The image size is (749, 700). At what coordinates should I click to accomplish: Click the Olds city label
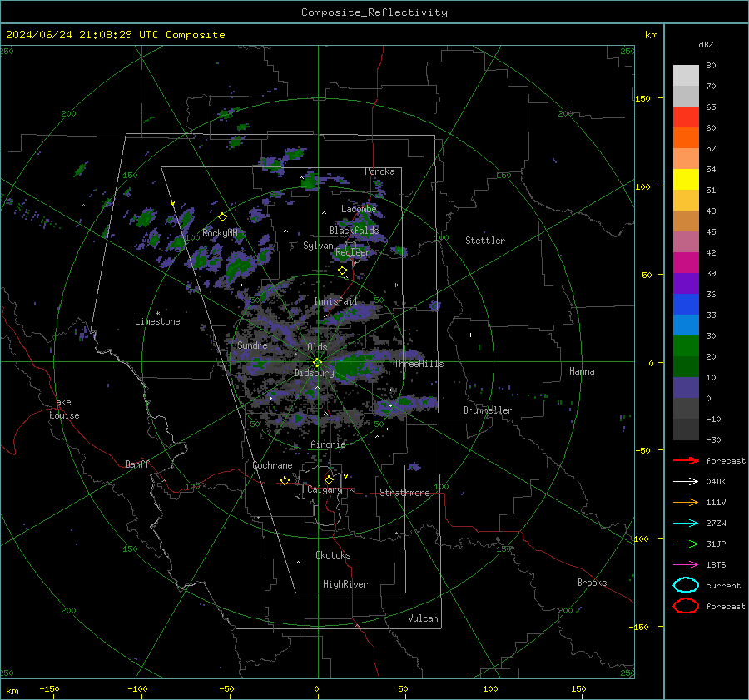[317, 347]
